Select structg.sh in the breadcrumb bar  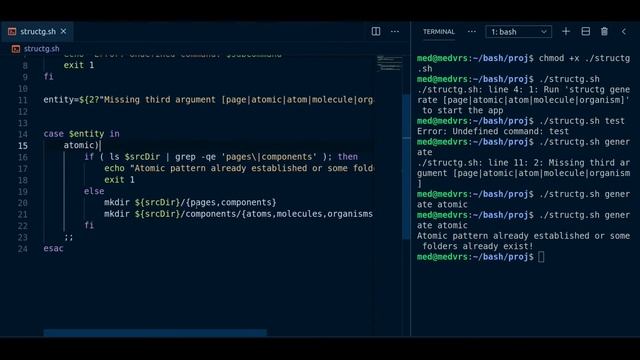41,49
